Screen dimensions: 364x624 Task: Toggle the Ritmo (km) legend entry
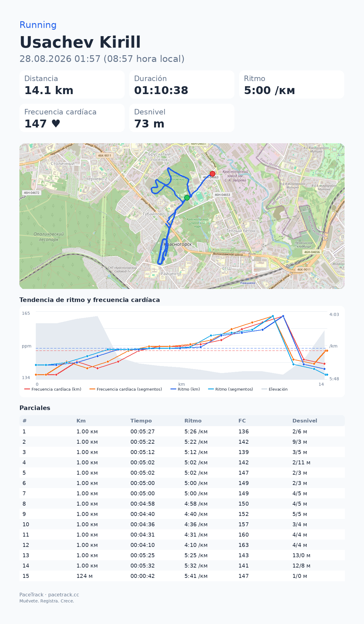(x=185, y=389)
